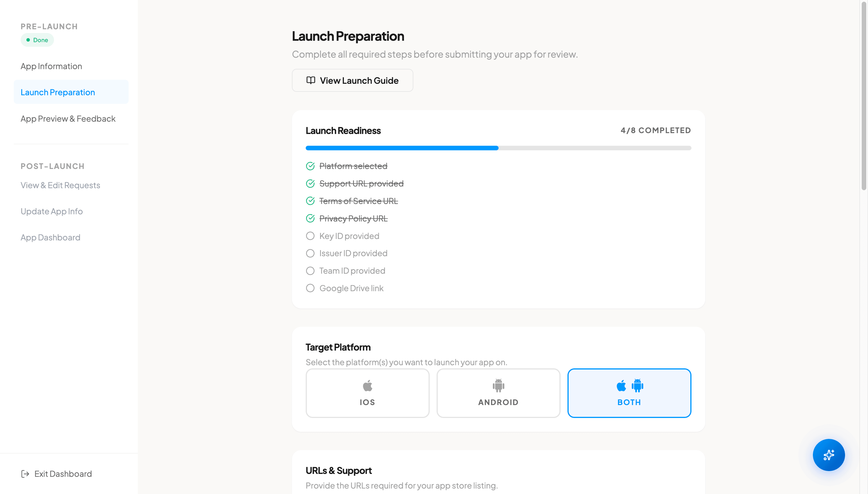Viewport: 868px width, 494px height.
Task: Click the Support URL provided checklist text
Action: [x=361, y=184]
